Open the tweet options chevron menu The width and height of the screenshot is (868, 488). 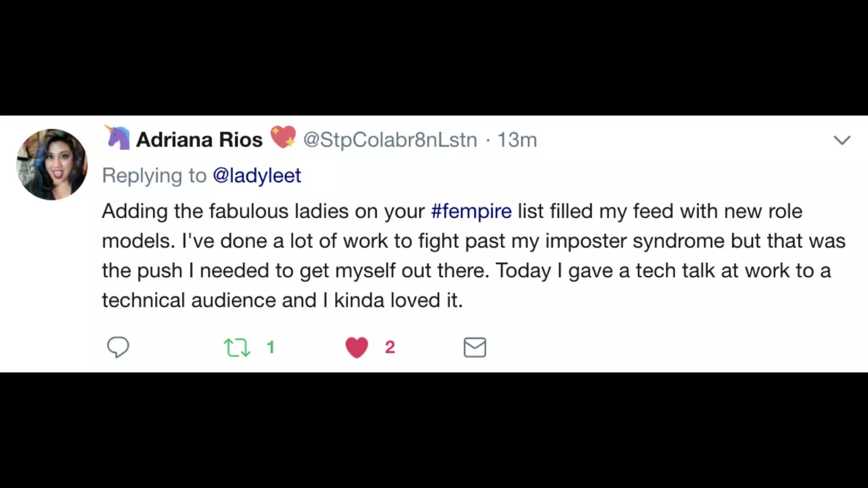tap(842, 140)
